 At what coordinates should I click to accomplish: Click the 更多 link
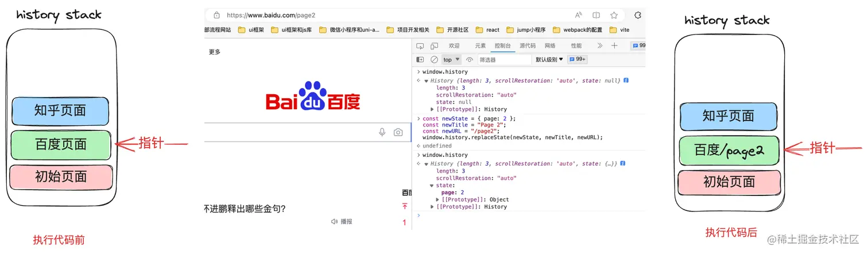point(215,52)
